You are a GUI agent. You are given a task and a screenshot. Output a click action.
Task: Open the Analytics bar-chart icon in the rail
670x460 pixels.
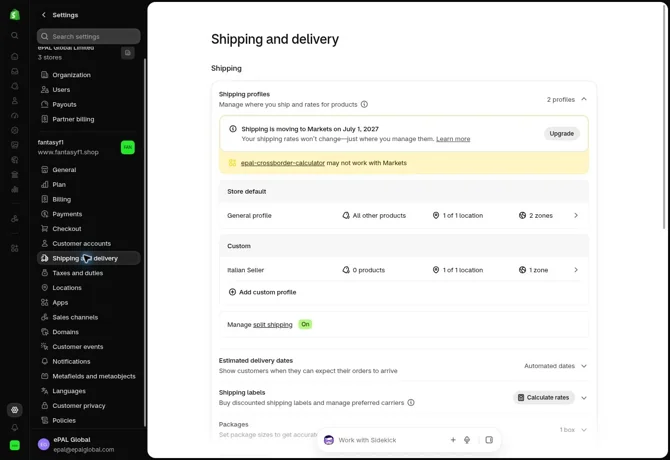pyautogui.click(x=15, y=189)
